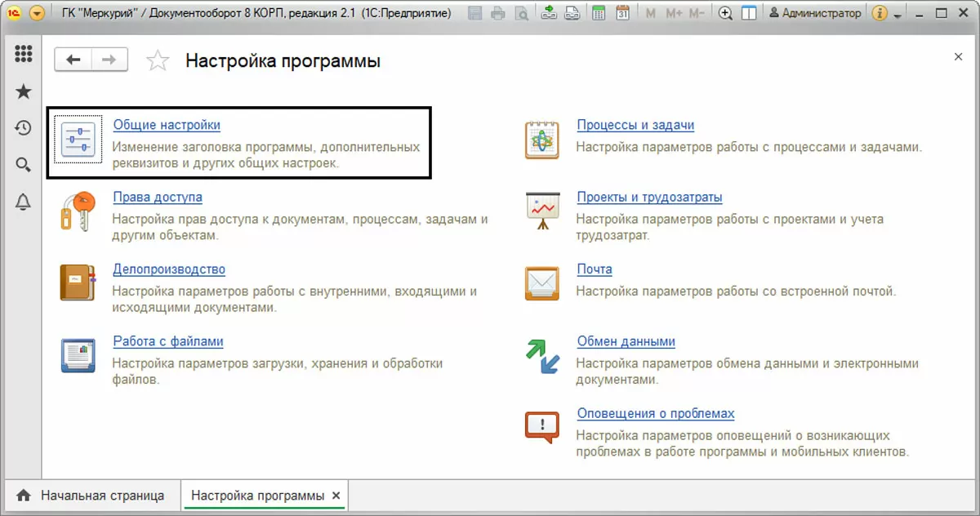Open the Оповещения о проблемах link

pos(656,413)
